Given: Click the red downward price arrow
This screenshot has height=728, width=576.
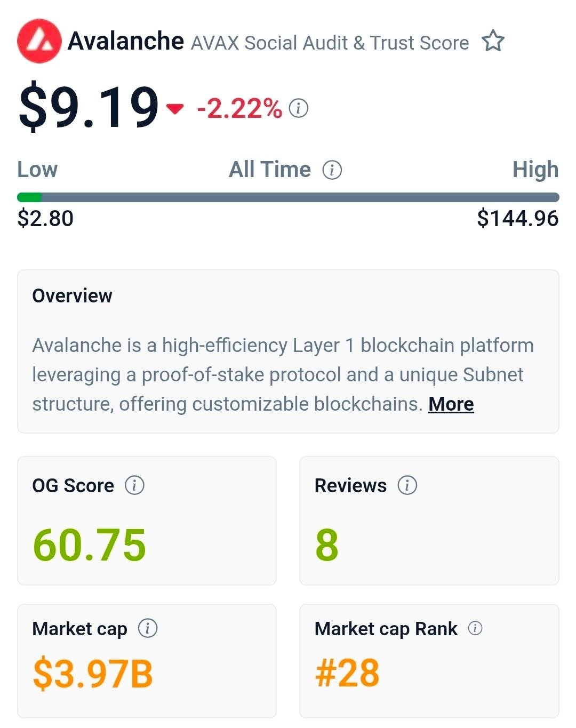Looking at the screenshot, I should click(x=175, y=109).
